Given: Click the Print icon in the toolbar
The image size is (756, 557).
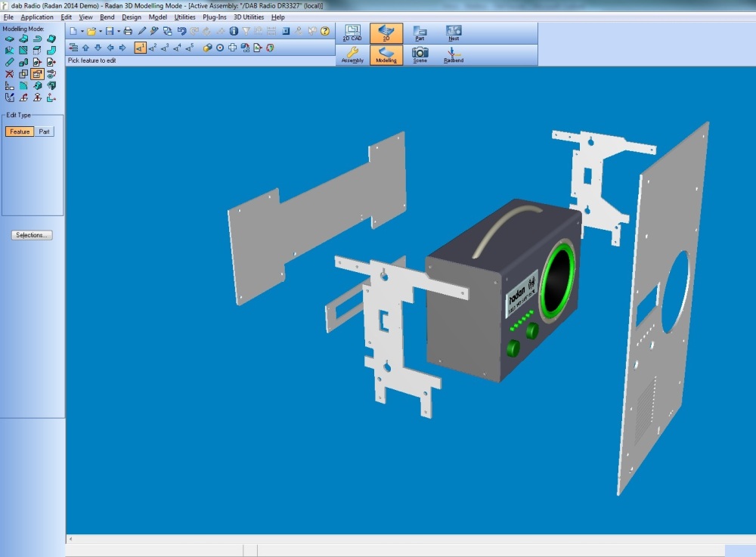Looking at the screenshot, I should pos(128,31).
